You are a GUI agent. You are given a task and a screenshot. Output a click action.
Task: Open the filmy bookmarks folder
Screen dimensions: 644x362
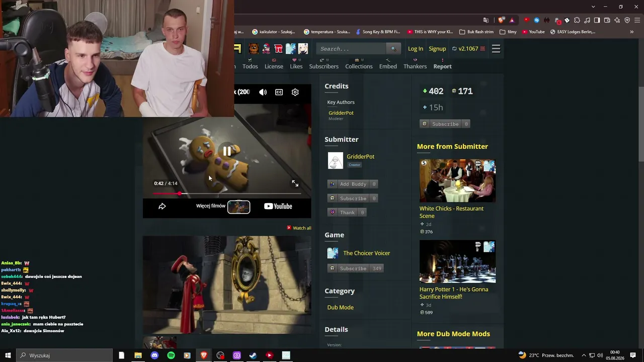click(x=508, y=32)
